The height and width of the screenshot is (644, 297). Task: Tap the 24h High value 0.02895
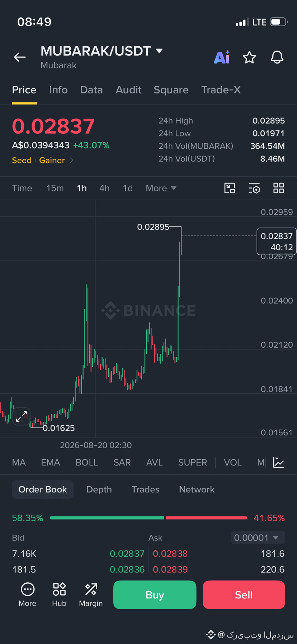click(269, 121)
